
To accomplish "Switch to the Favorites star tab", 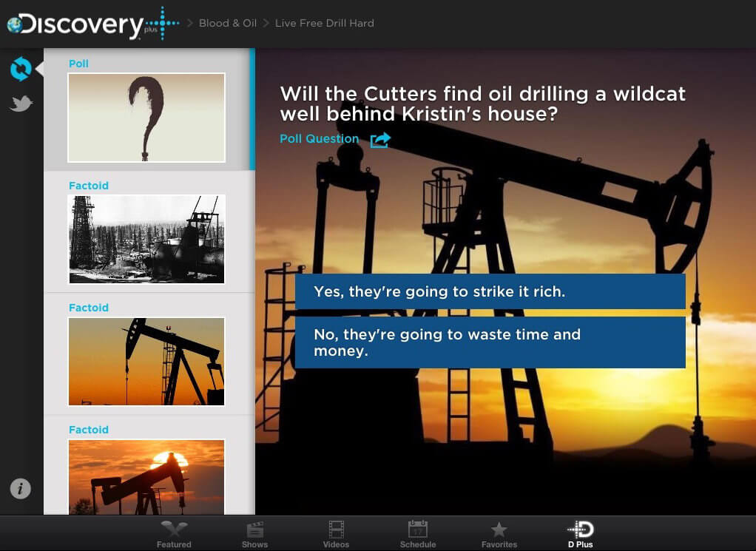I will (x=499, y=534).
